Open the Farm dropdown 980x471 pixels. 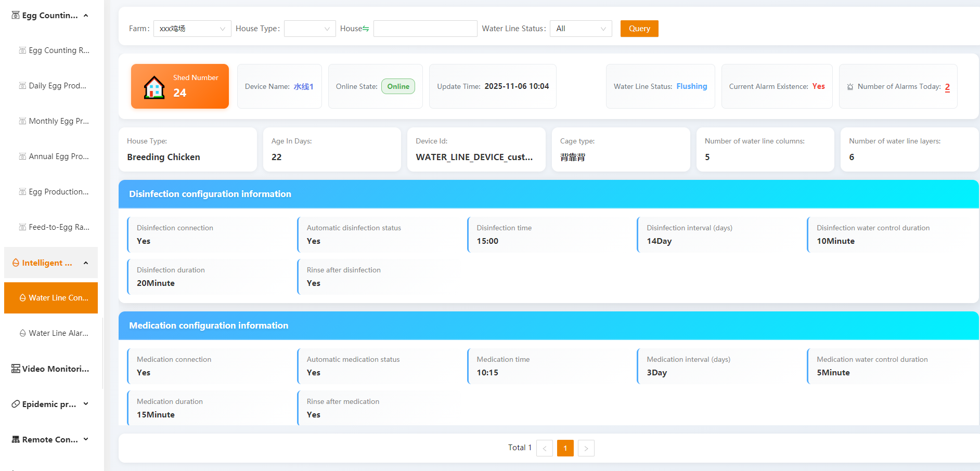[x=192, y=29]
